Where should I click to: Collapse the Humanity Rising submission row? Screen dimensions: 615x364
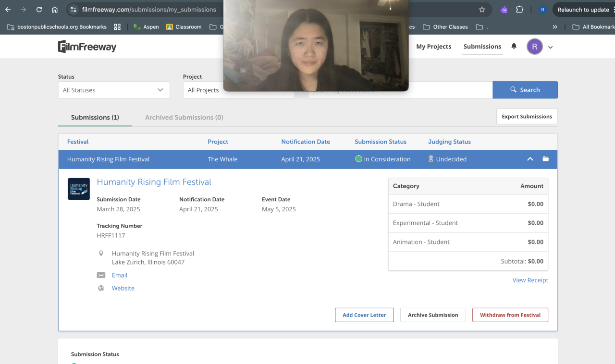coord(530,159)
